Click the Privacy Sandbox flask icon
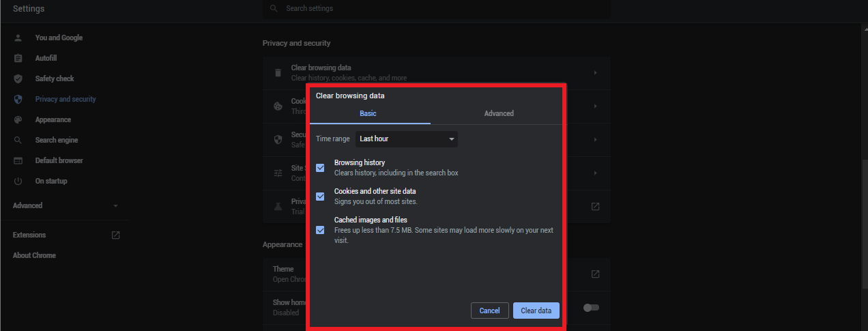Viewport: 868px width, 331px height. [278, 206]
